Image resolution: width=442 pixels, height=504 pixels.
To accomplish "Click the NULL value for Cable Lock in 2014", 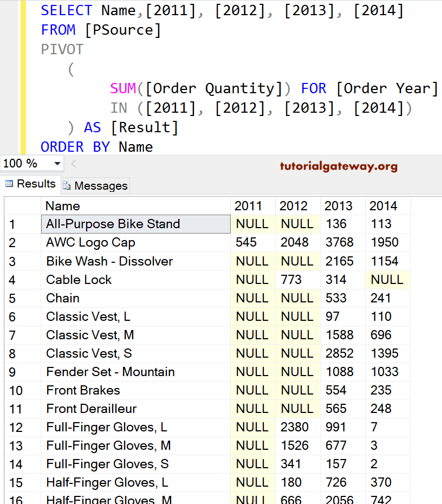I will pos(387,279).
